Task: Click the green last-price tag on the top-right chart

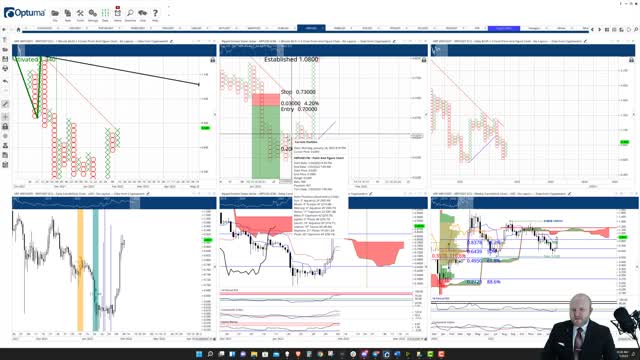Action: [x=624, y=142]
